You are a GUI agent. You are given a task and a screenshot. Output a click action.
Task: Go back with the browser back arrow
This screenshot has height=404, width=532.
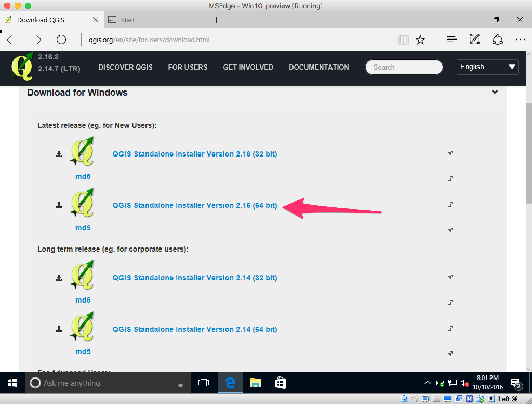coord(12,40)
